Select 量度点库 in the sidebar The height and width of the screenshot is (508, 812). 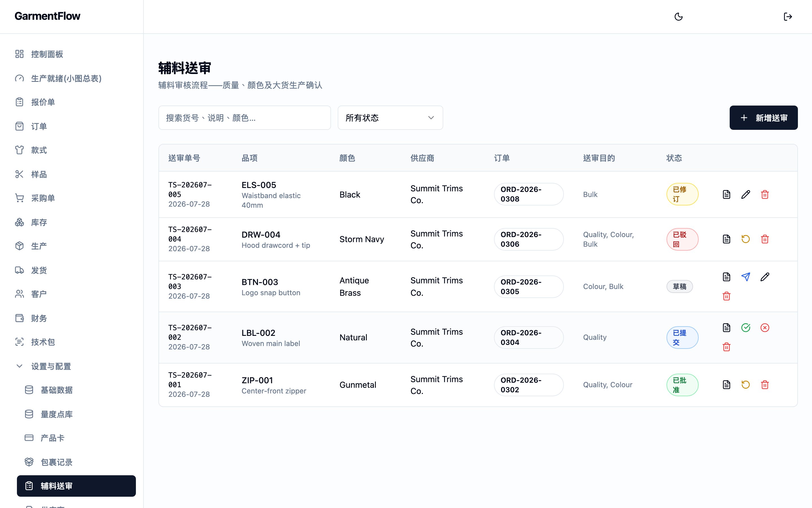pos(76,414)
